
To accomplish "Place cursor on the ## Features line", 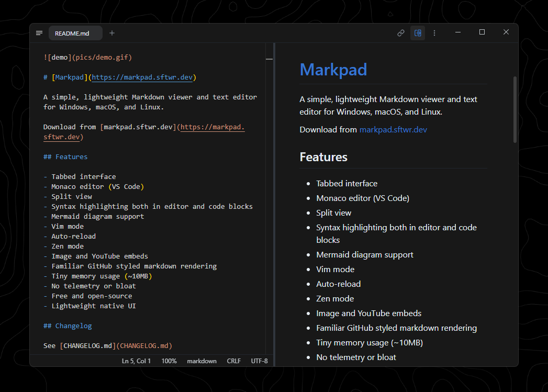I will (x=65, y=156).
